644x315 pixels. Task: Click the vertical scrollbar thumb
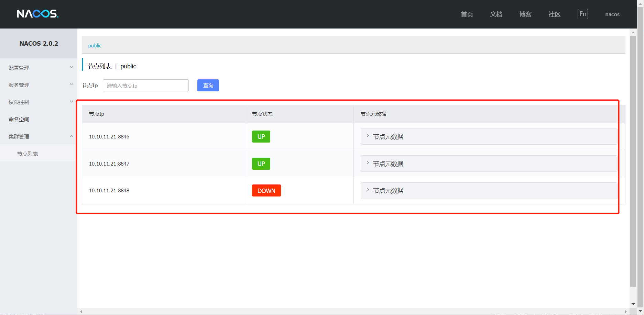(x=633, y=161)
